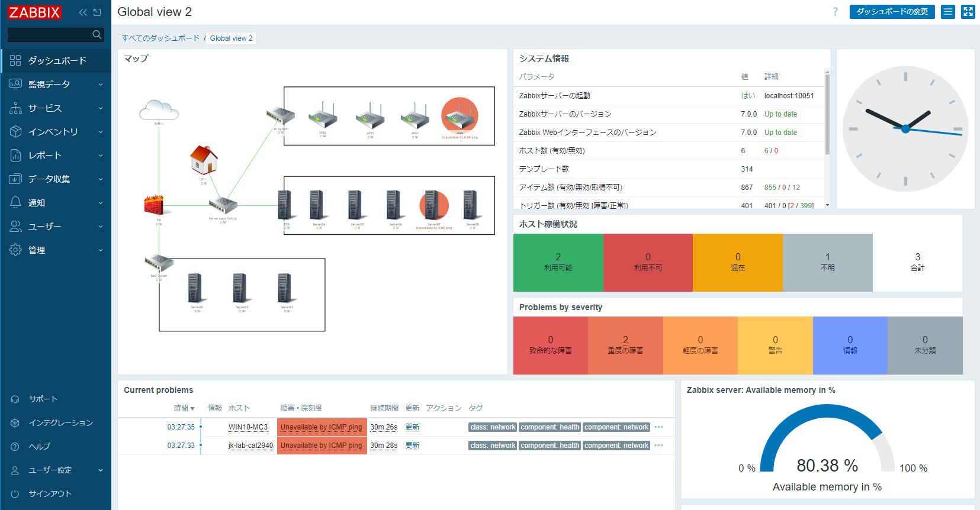Viewport: 980px width, 510px height.
Task: Click the 通知 bell icon
Action: (x=15, y=202)
